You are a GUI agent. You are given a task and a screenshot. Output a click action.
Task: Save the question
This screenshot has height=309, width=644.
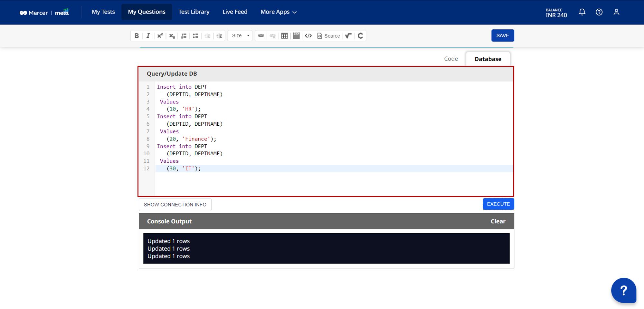pyautogui.click(x=503, y=35)
